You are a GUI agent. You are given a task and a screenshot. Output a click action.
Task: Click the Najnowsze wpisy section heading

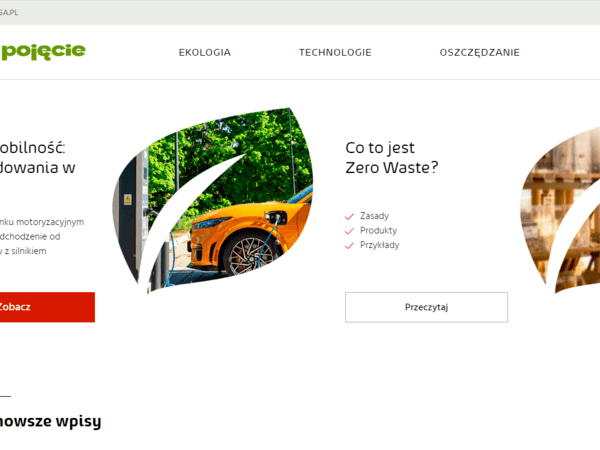tap(50, 421)
